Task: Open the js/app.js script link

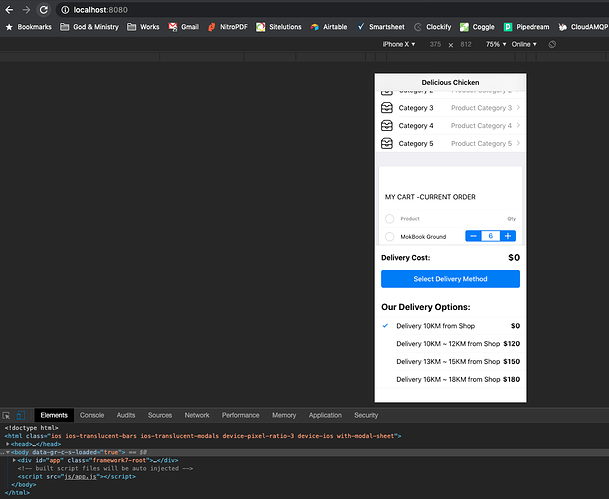Action: click(80, 476)
